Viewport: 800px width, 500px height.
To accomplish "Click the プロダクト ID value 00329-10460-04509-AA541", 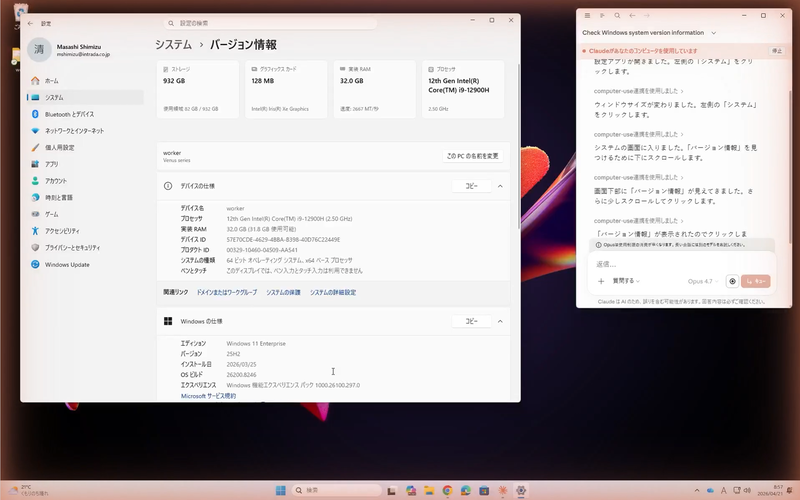I will tap(262, 250).
